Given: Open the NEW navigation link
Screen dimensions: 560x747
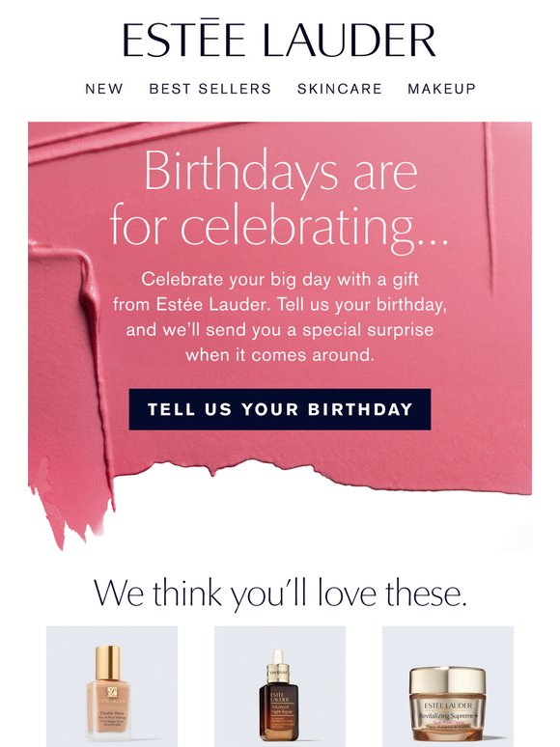Looking at the screenshot, I should coord(104,89).
